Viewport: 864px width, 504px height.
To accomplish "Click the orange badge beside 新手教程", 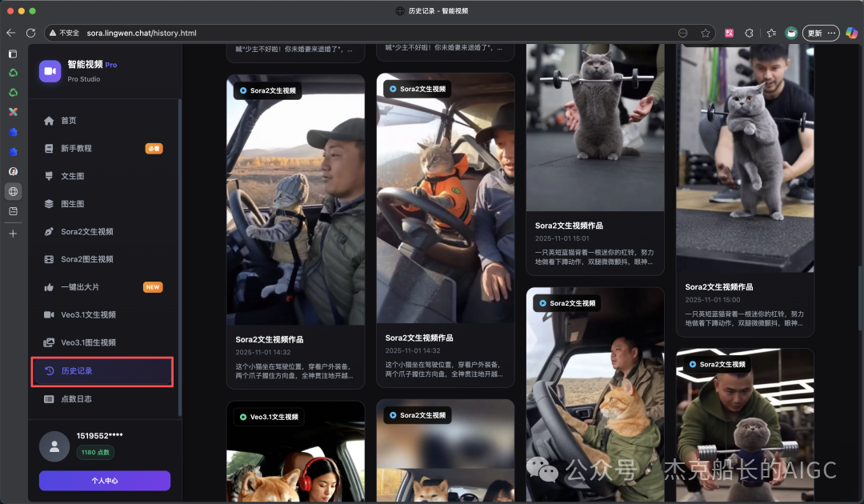I will click(154, 149).
